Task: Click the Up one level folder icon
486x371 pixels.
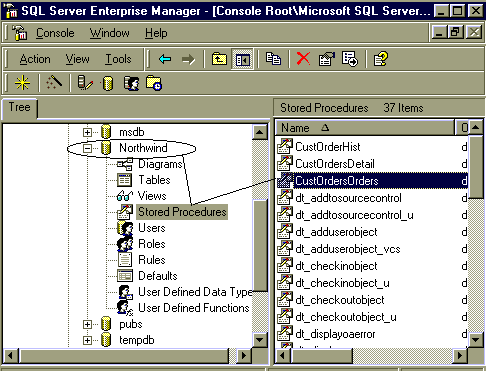Action: [219, 59]
